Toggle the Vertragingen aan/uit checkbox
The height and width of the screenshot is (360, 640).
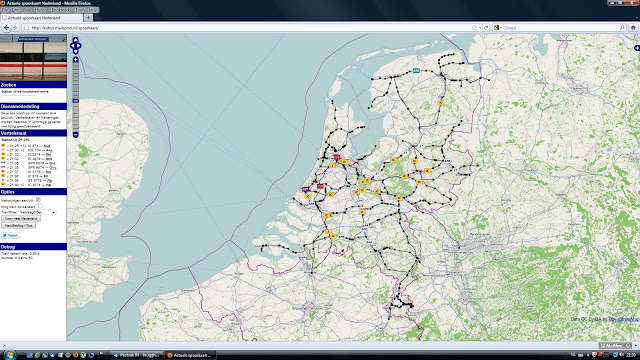38,200
